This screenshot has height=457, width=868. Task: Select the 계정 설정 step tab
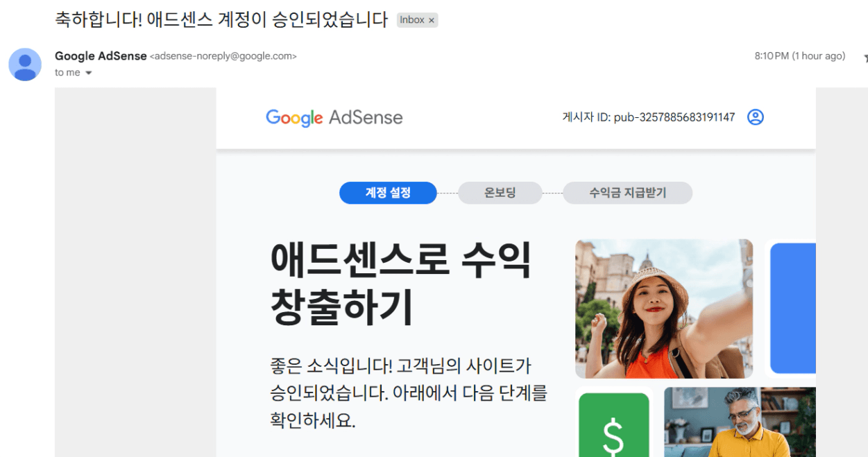click(x=388, y=193)
